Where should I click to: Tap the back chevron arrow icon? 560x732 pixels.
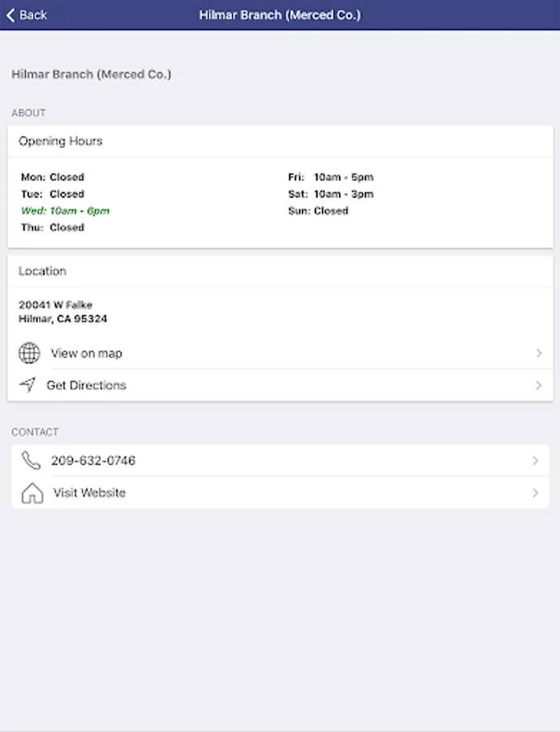pos(11,15)
